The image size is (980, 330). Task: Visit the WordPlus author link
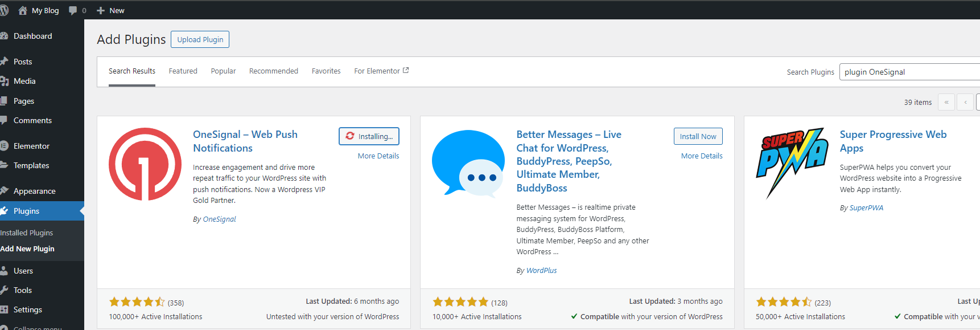(542, 270)
